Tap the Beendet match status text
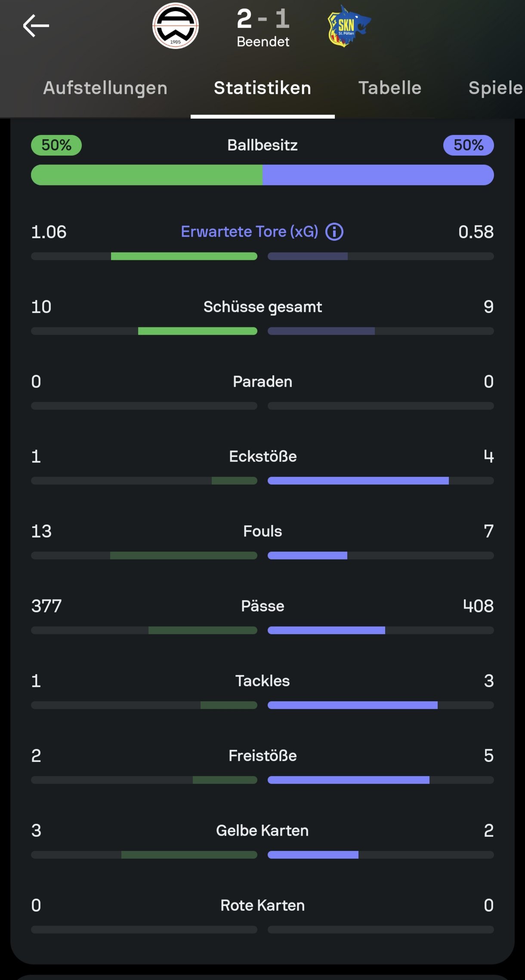525x980 pixels. click(x=263, y=42)
